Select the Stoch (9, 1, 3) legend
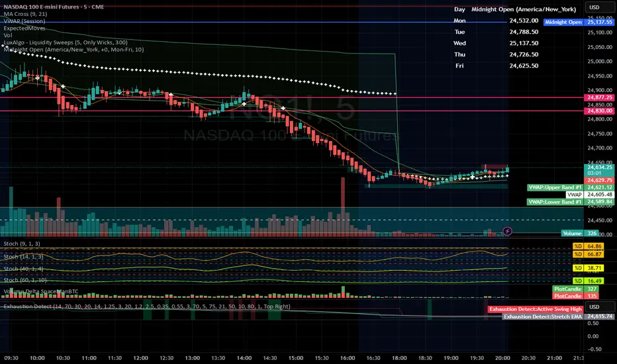617x364 pixels. 22,244
